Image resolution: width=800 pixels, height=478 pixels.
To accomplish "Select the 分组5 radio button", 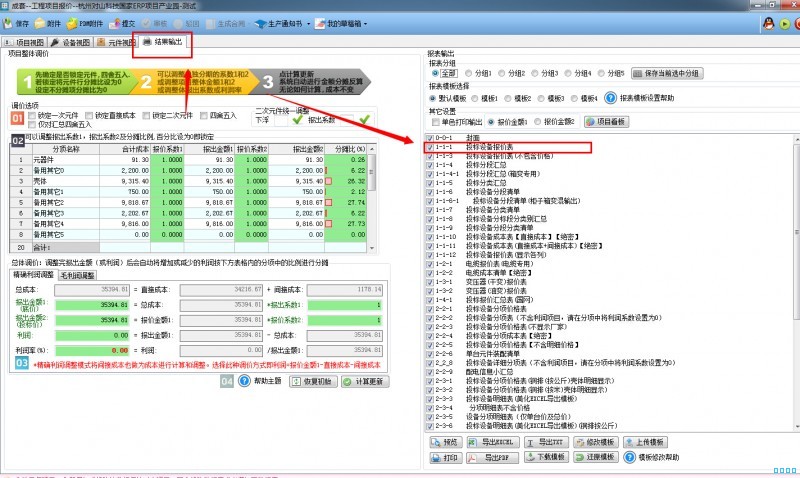I will 601,73.
